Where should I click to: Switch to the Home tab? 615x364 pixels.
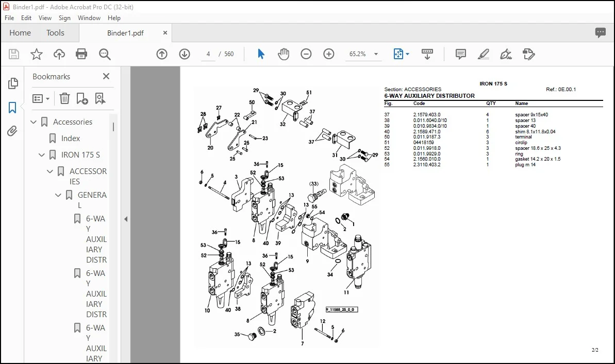click(x=20, y=33)
